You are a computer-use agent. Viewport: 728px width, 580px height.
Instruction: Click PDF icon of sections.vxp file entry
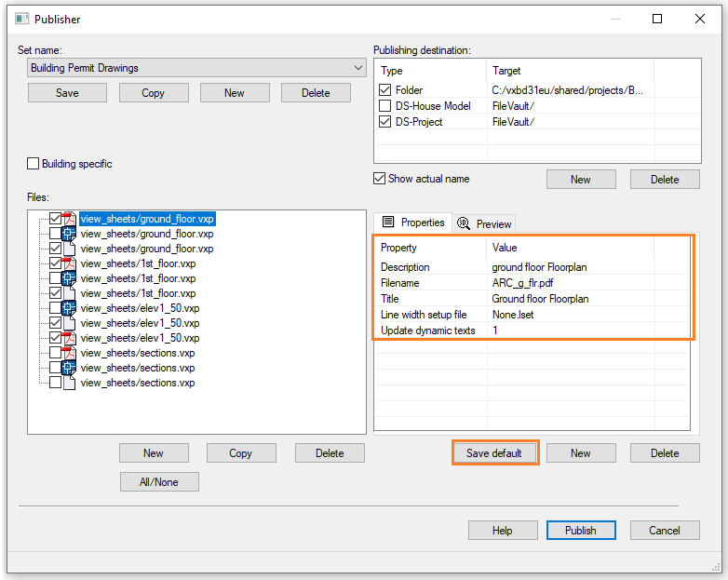tap(68, 353)
